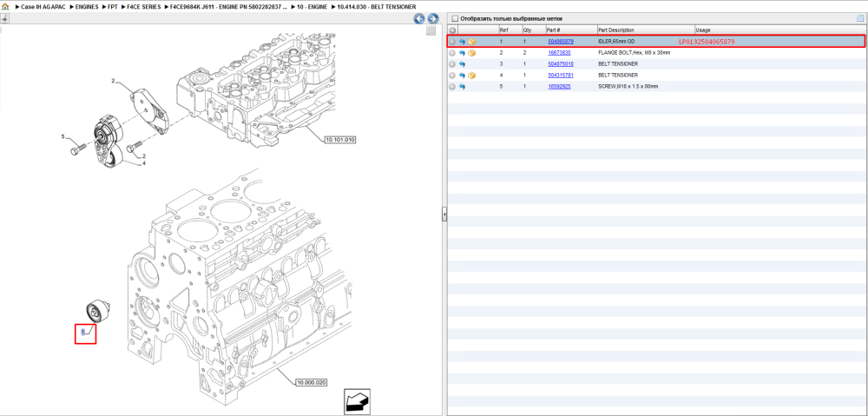Click the circle icon in the parts table header
Image resolution: width=868 pixels, height=416 pixels.
pyautogui.click(x=452, y=30)
